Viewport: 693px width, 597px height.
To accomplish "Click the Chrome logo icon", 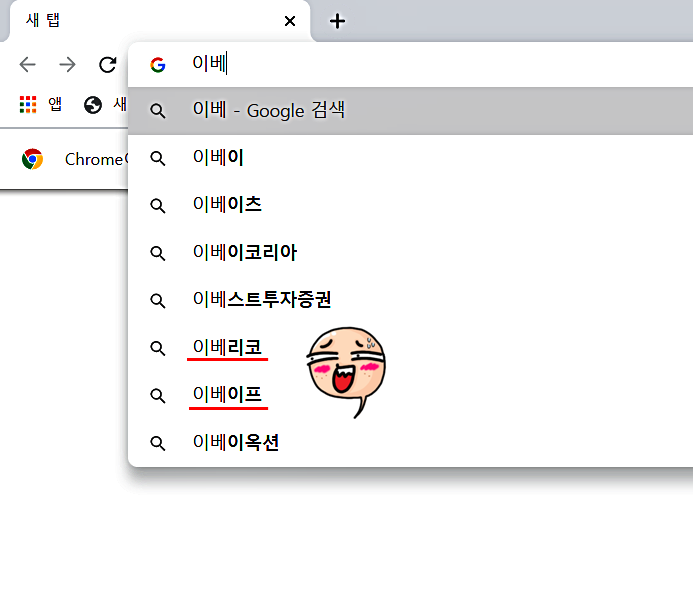I will pos(33,159).
